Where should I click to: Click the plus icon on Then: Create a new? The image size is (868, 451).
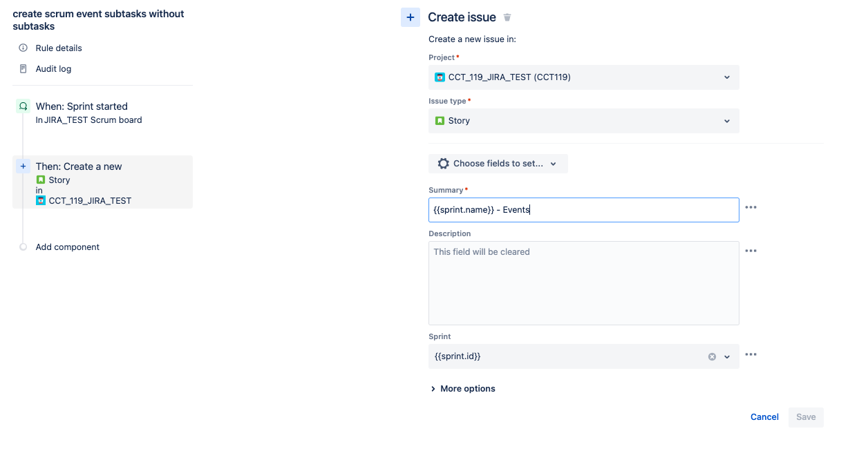pos(22,166)
